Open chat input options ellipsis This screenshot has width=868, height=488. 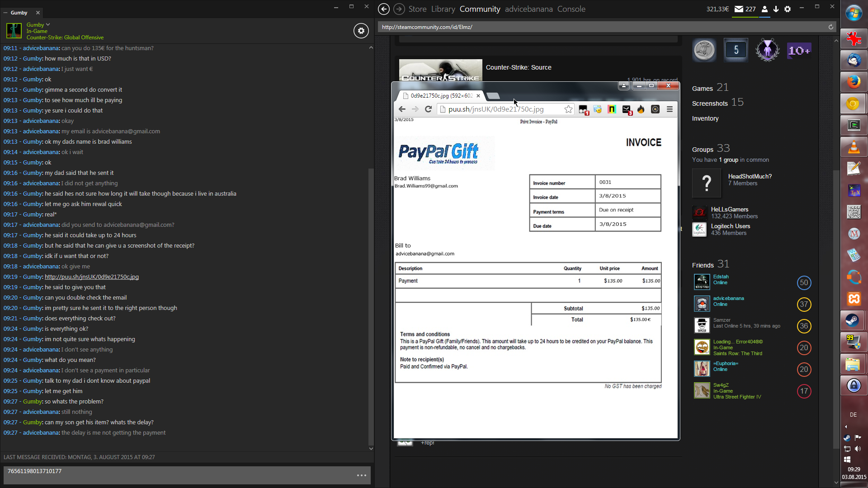tap(361, 475)
